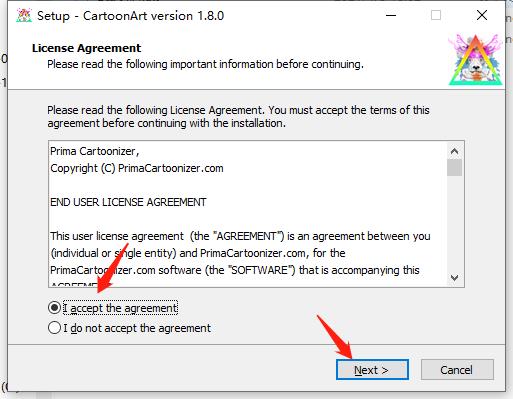Close the Setup window with X
Viewport: 513px width, 399px height.
pos(482,15)
